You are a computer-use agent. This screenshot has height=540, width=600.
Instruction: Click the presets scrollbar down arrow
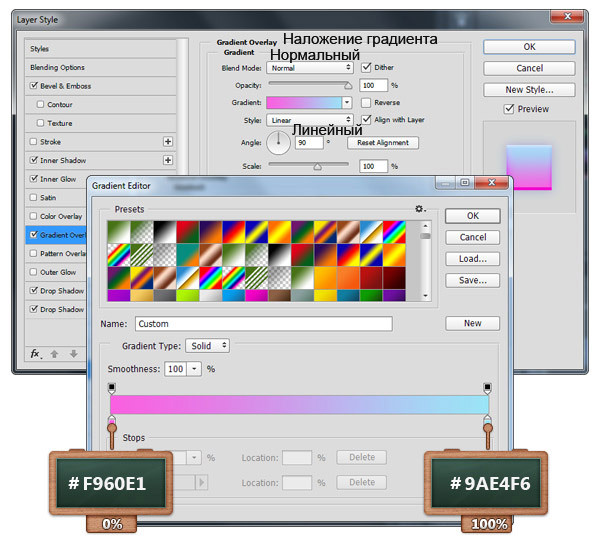click(x=425, y=296)
